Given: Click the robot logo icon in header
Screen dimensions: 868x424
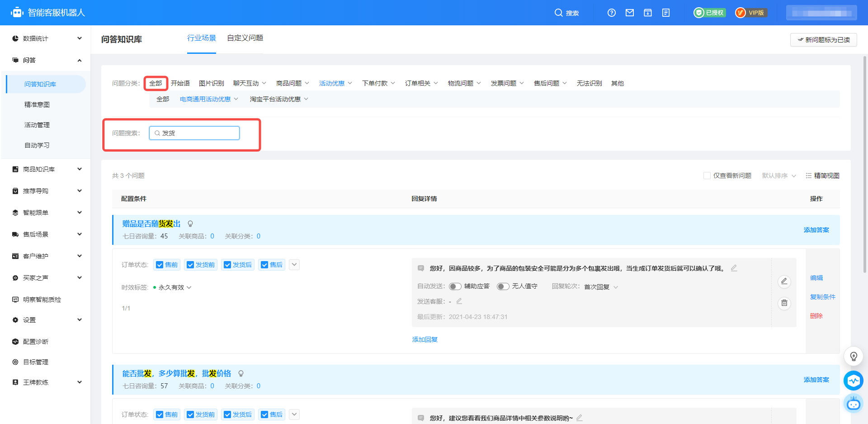Looking at the screenshot, I should (17, 13).
